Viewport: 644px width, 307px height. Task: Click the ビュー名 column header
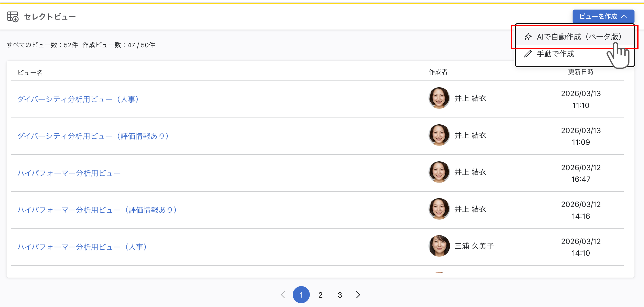coord(30,73)
